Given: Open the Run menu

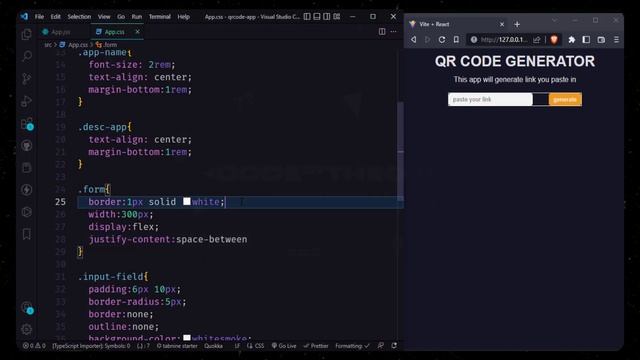Looking at the screenshot, I should (x=136, y=17).
